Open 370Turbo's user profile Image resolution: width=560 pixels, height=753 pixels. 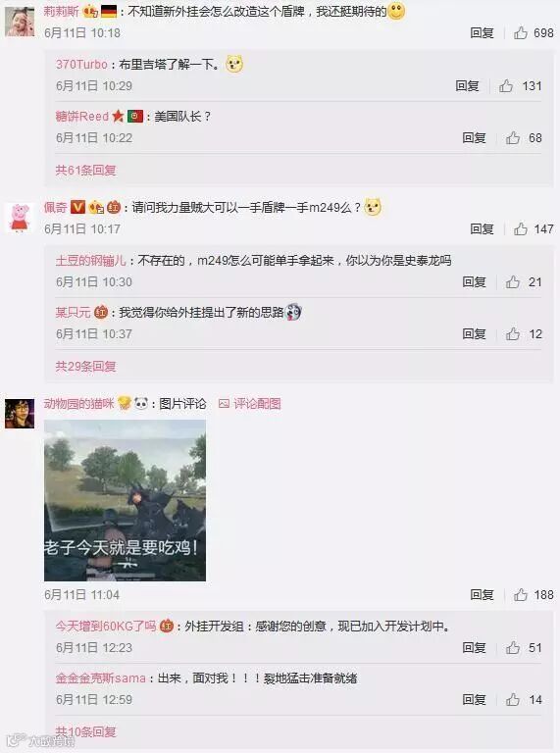(x=81, y=64)
